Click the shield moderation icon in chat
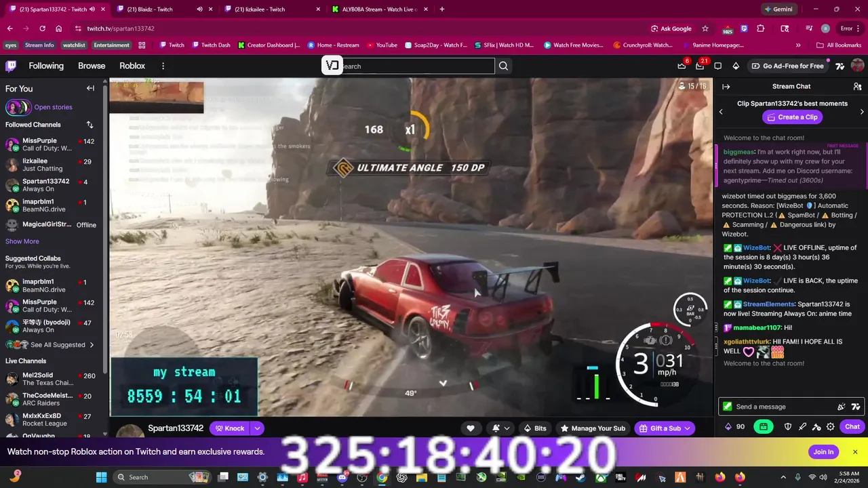 pyautogui.click(x=788, y=427)
